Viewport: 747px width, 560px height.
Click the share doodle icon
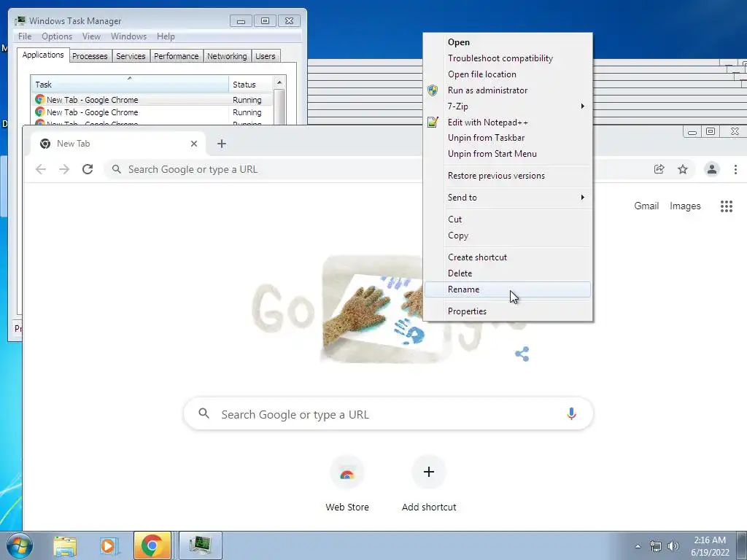[522, 354]
